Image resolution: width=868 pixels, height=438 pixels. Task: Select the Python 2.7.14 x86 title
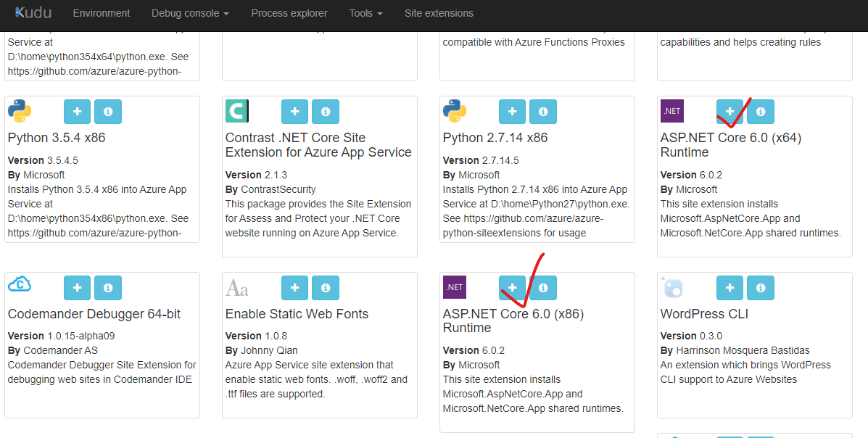(x=495, y=138)
